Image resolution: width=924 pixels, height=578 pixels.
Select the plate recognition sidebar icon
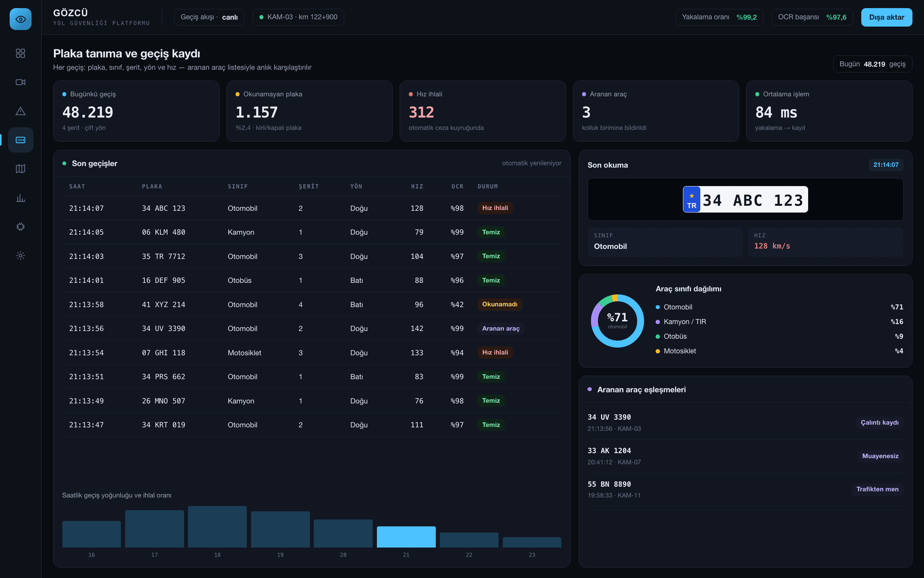click(20, 140)
